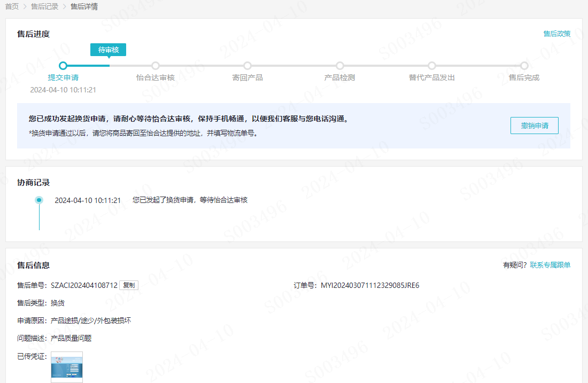Screen dimensions: 588x383
Task: Click the 售后完成 final step circle
Action: tap(524, 66)
